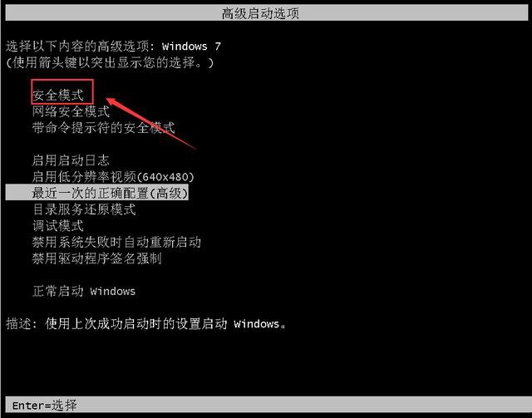Select 禁用系统失败时自动重新启动 option

coord(116,242)
